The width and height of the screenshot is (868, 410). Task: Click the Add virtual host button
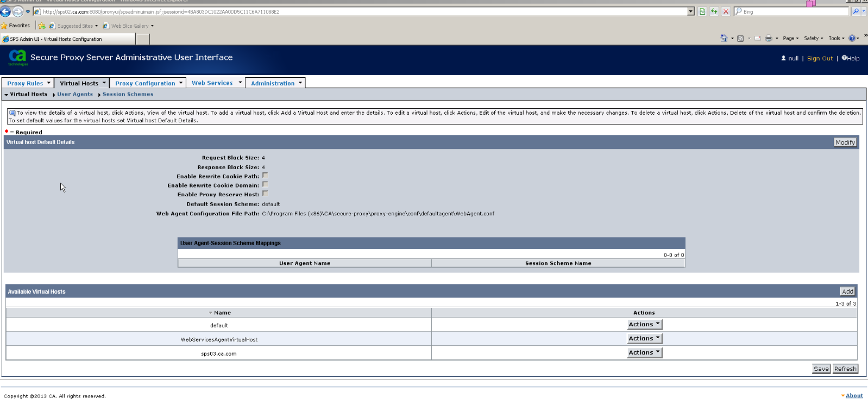coord(847,291)
